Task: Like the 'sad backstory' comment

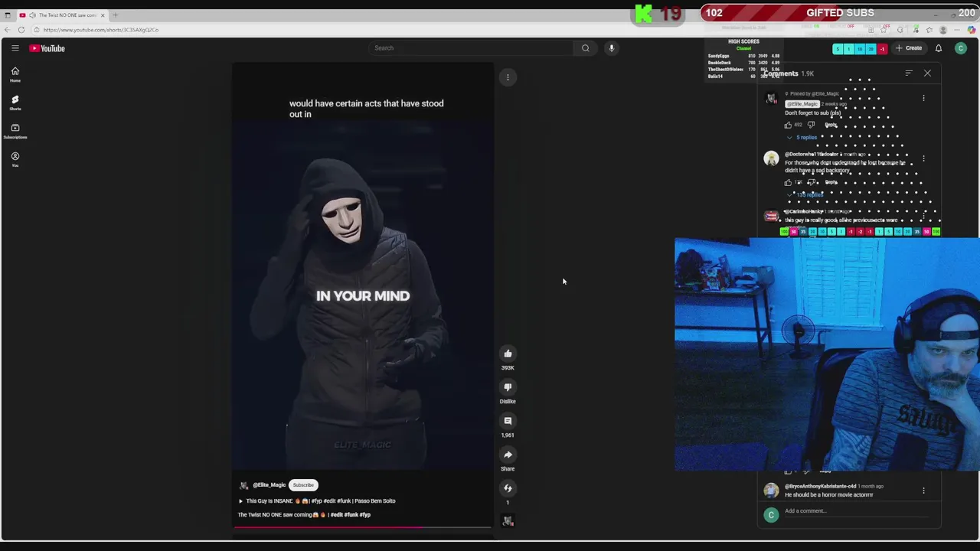Action: pyautogui.click(x=788, y=183)
